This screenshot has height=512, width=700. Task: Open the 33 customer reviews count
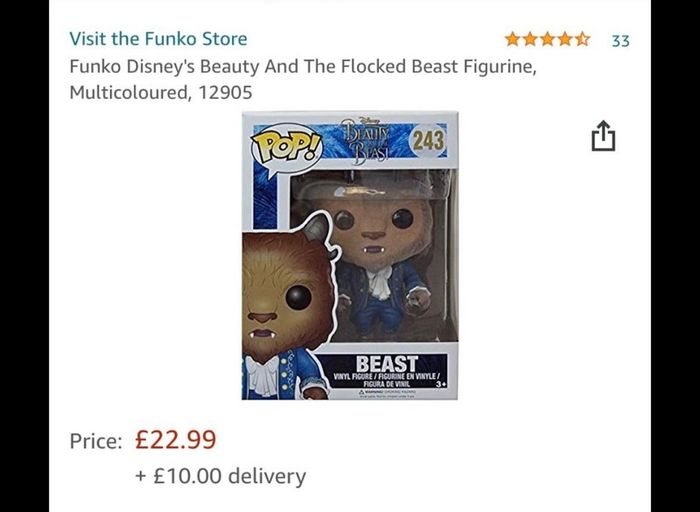(620, 41)
